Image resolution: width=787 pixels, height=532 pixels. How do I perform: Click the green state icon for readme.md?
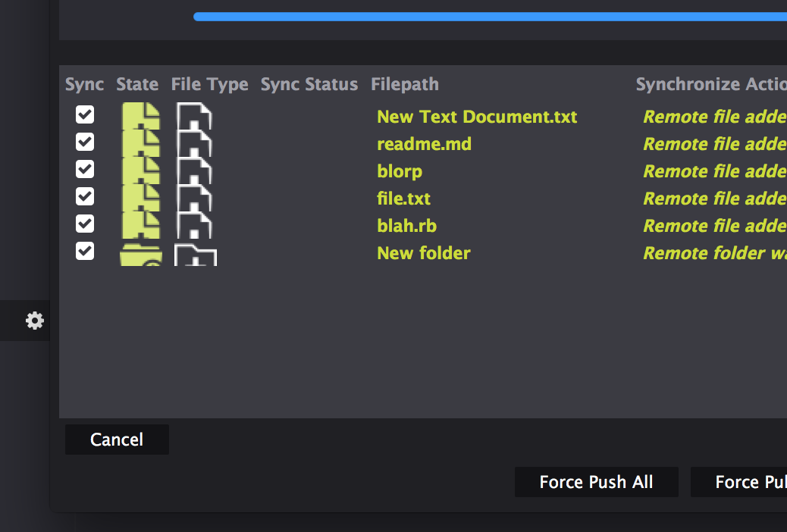pyautogui.click(x=141, y=143)
